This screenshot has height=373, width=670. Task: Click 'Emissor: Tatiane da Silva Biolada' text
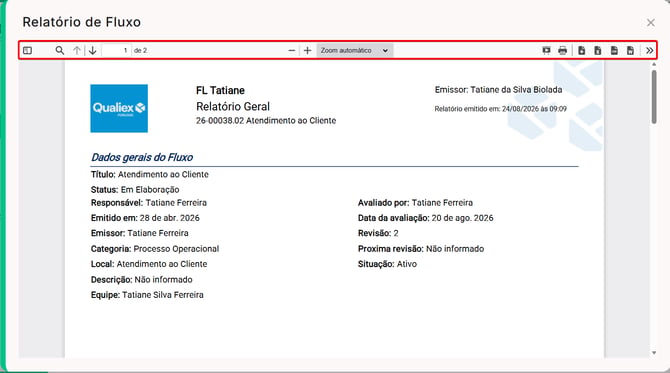[x=498, y=90]
